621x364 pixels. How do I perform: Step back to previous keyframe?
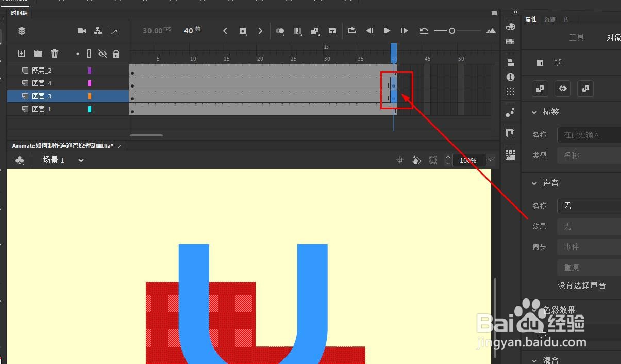coord(225,31)
